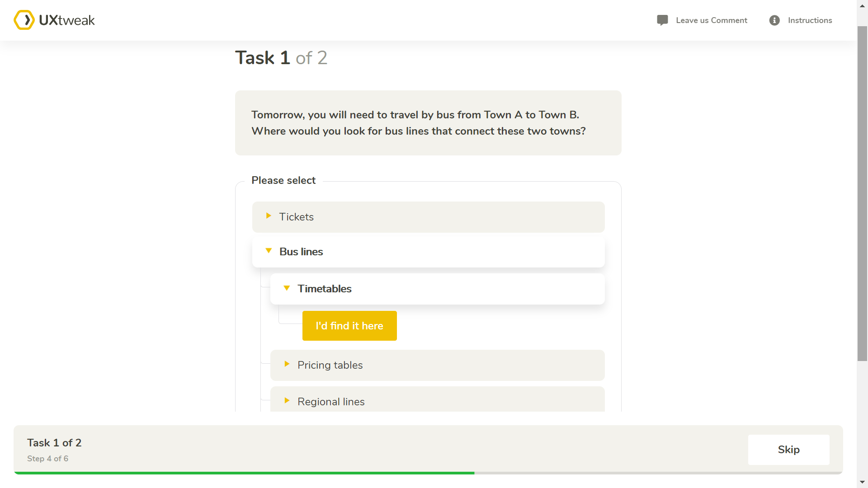Expand the Pricing tables arrow

click(x=287, y=364)
